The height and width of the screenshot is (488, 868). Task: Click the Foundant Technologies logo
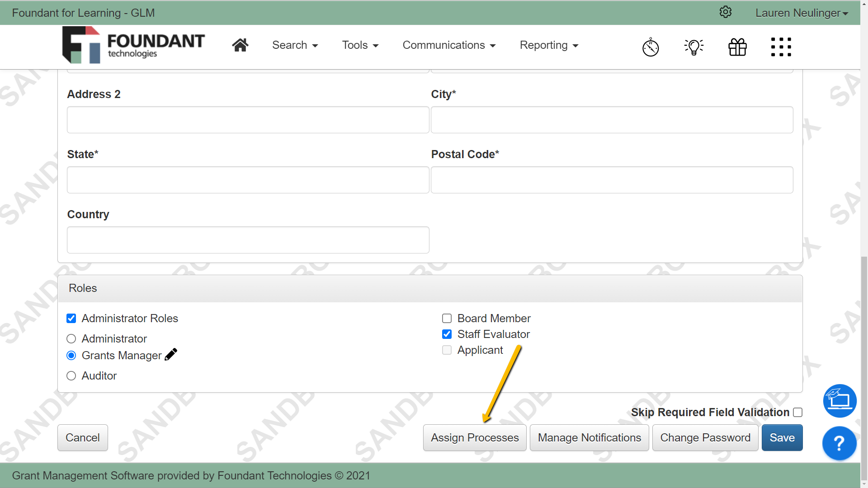pyautogui.click(x=133, y=45)
